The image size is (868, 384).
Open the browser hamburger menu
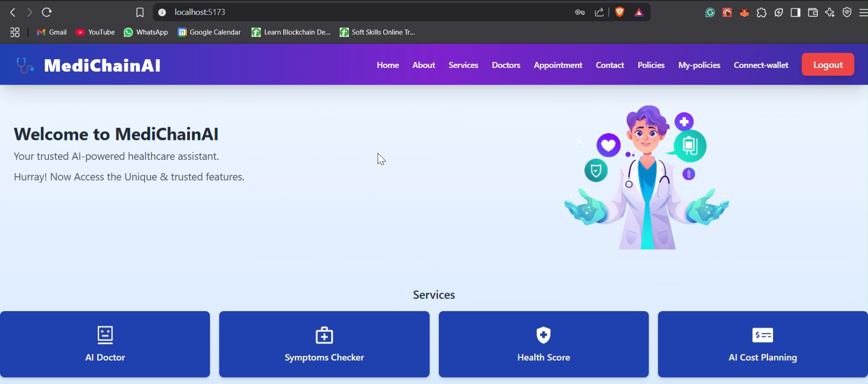[x=863, y=13]
